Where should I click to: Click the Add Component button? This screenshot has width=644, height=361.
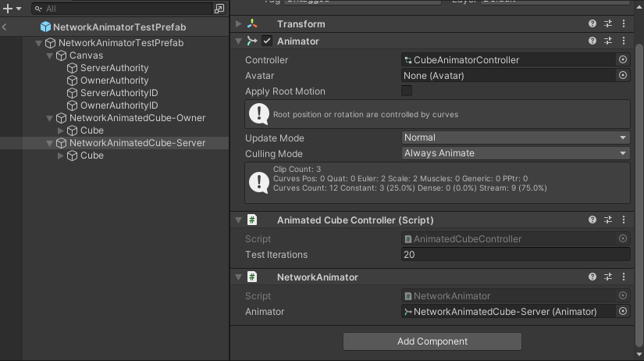[x=432, y=341]
